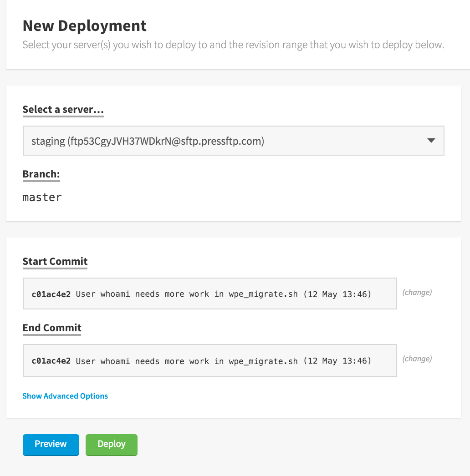Image resolution: width=470 pixels, height=476 pixels.
Task: Click the End Commit section heading
Action: click(x=52, y=328)
